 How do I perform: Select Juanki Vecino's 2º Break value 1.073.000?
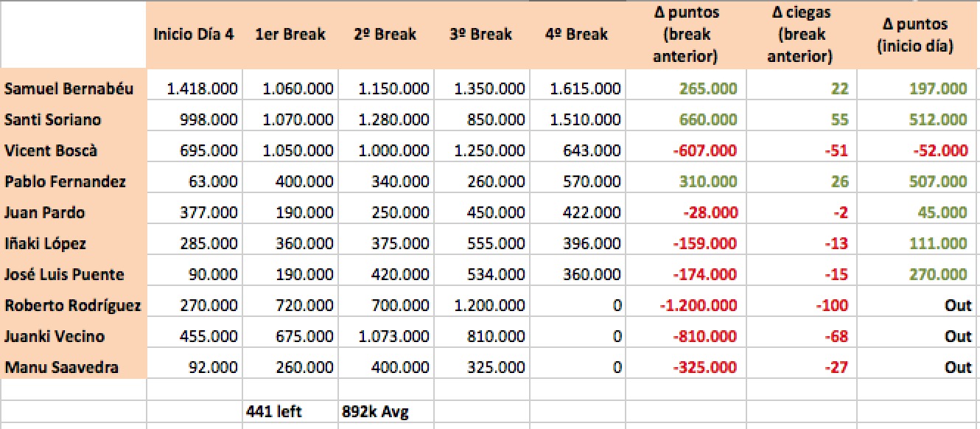point(385,336)
